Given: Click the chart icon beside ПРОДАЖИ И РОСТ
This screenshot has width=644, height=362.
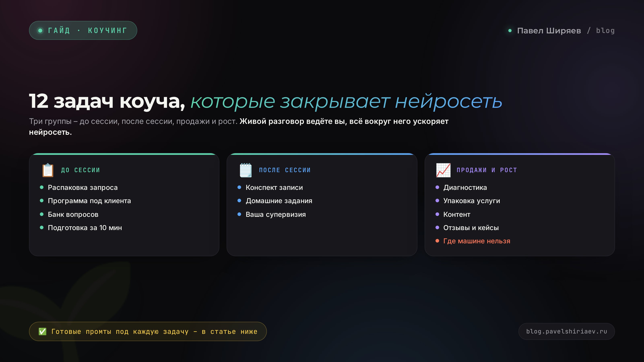Looking at the screenshot, I should coord(443,170).
